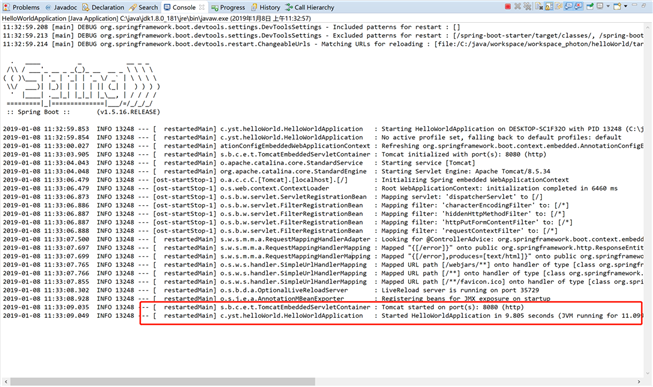Click Remove Launch gray X icon
This screenshot has width=653, height=387.
click(x=518, y=6)
